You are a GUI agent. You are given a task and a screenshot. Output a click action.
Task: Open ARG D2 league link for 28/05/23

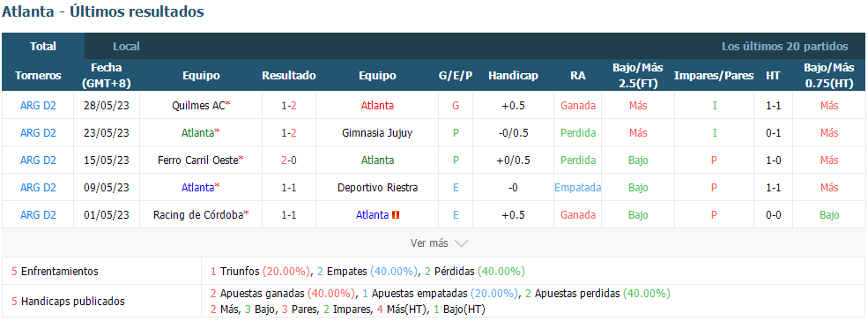click(38, 105)
